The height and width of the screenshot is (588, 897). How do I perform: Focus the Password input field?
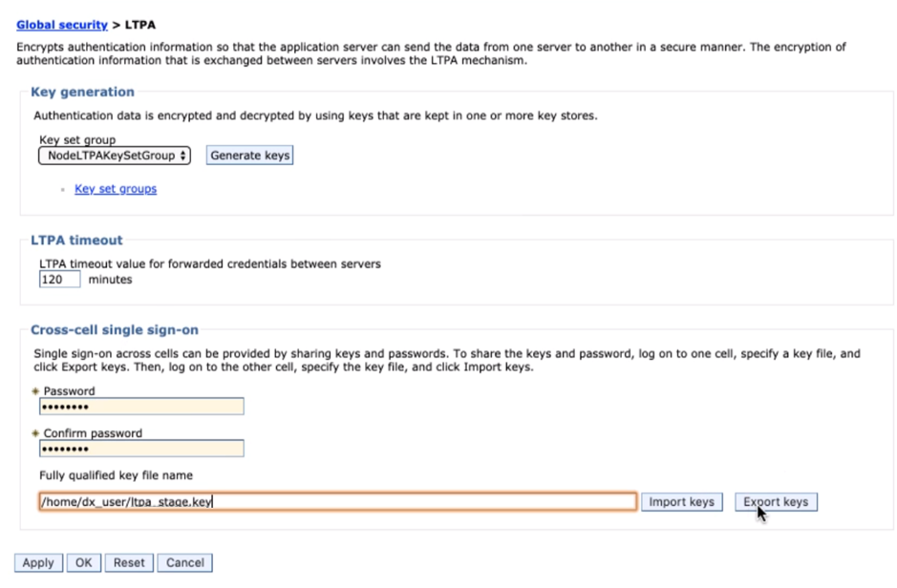141,407
